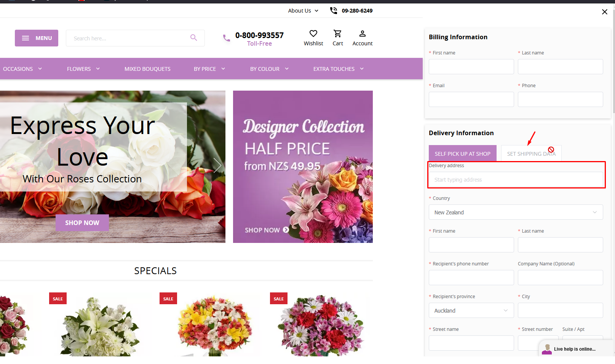Click the Delivery address input field
The width and height of the screenshot is (615, 364).
pos(516,179)
